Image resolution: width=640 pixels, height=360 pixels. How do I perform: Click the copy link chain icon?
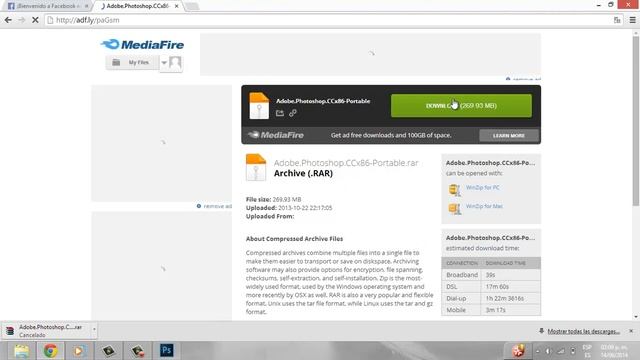293,113
